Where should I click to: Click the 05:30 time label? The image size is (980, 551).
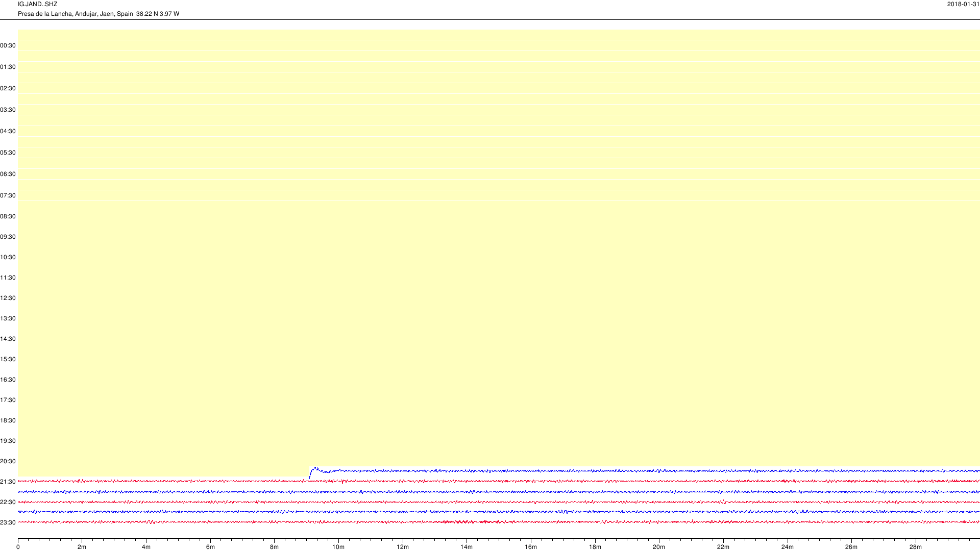click(x=8, y=153)
